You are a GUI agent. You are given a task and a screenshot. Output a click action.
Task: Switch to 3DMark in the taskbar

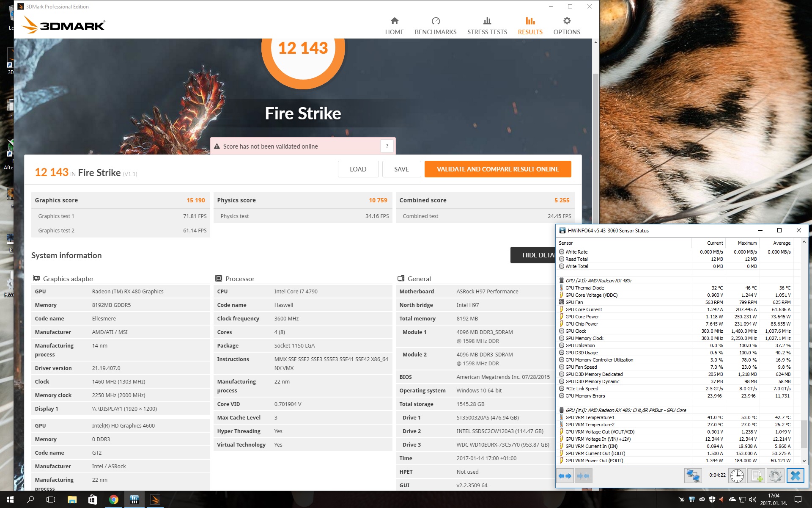155,500
